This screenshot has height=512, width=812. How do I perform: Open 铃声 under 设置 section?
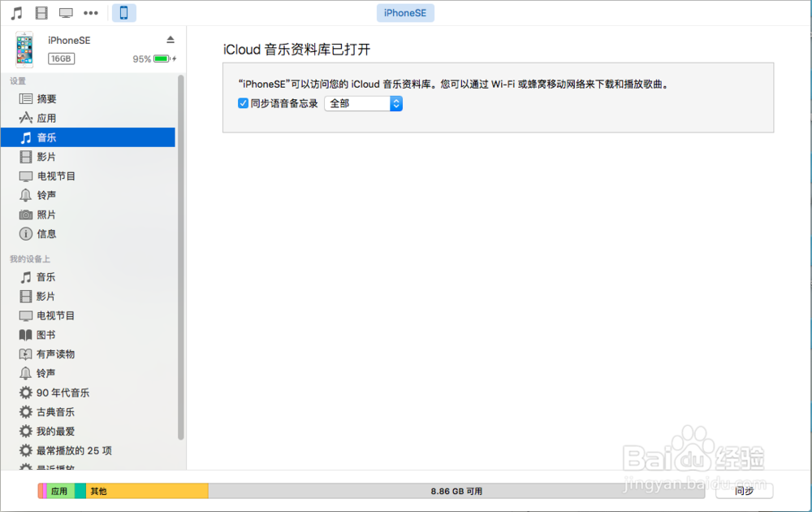click(88, 195)
